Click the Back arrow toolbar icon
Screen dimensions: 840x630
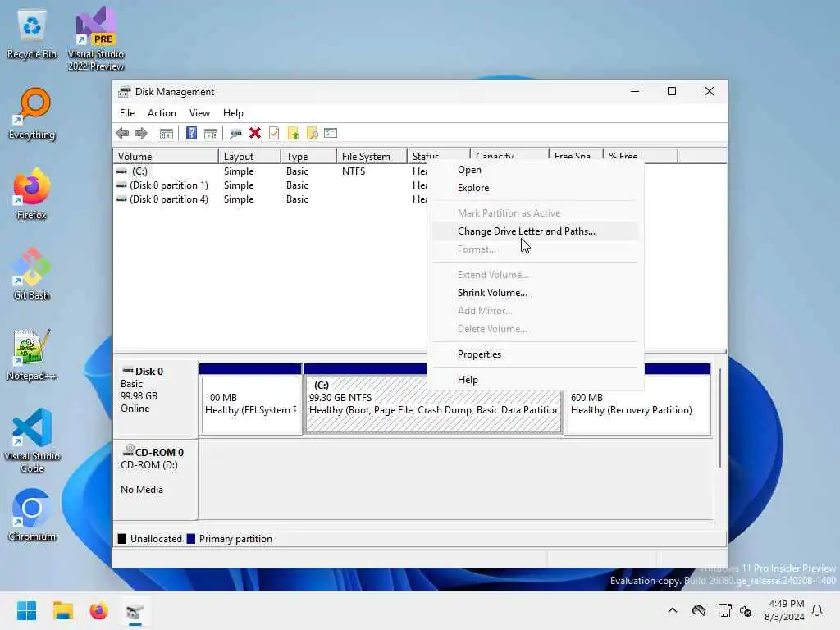[x=122, y=133]
